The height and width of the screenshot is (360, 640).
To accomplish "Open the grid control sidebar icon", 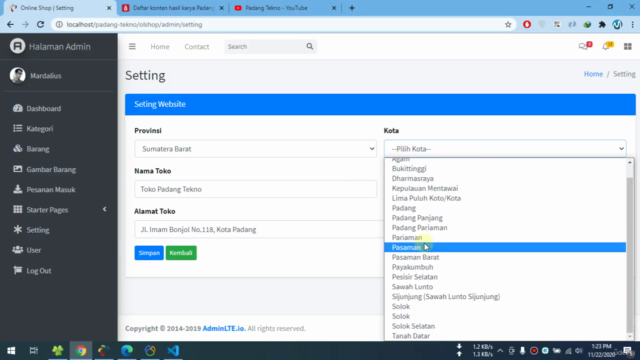I will 628,47.
